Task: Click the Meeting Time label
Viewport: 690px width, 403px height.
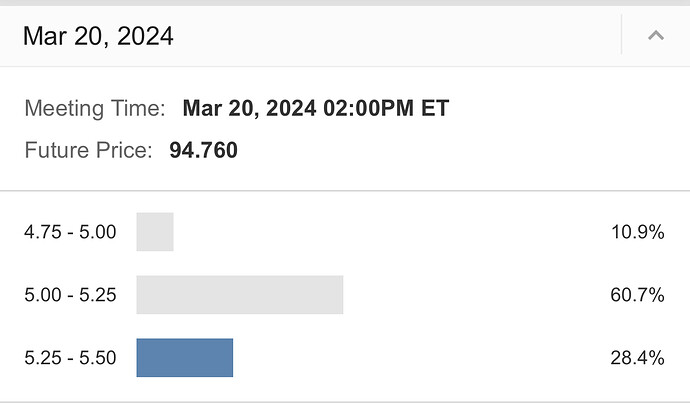Action: (92, 108)
